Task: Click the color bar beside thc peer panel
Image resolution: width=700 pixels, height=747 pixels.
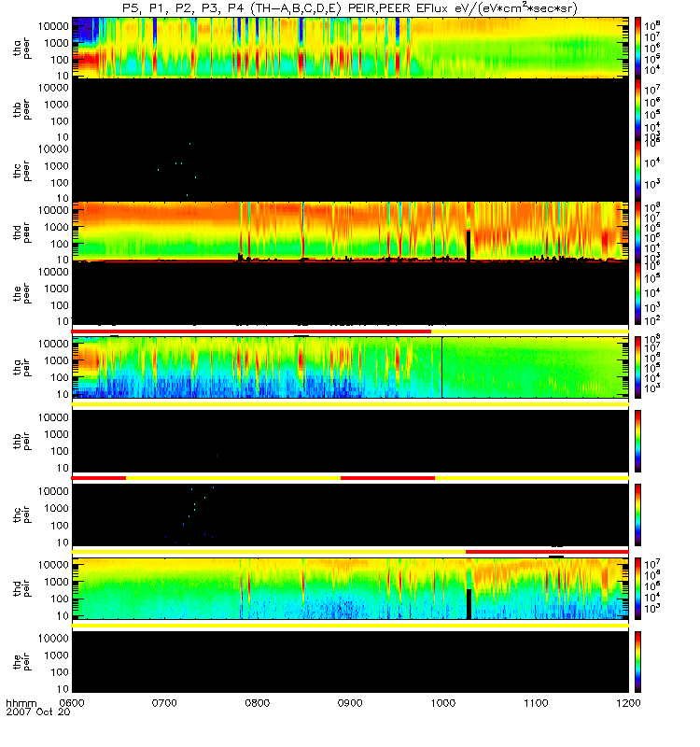Action: [637, 171]
